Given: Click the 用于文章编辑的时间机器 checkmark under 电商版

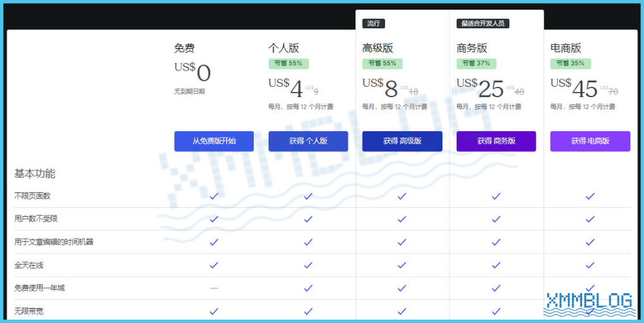Looking at the screenshot, I should tap(590, 242).
